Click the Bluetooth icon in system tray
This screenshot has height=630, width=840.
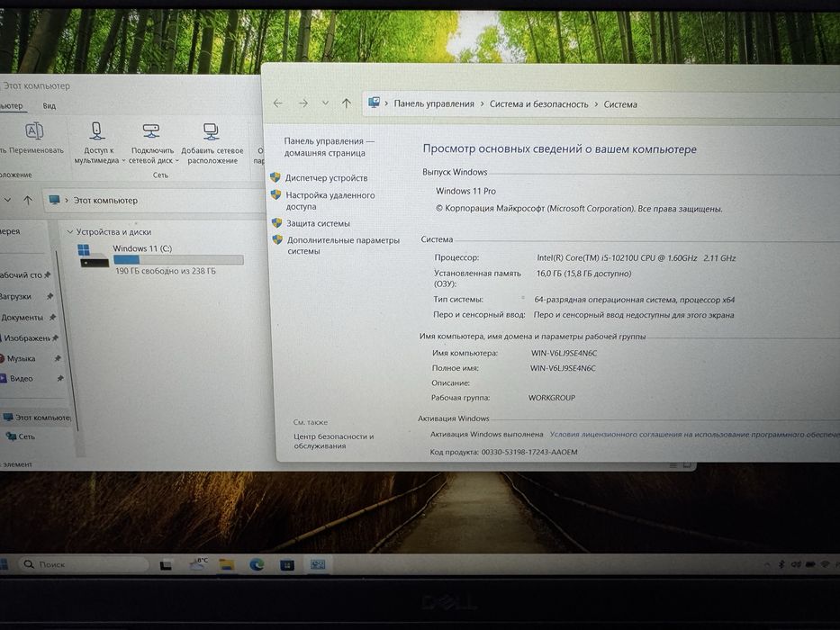point(781,564)
